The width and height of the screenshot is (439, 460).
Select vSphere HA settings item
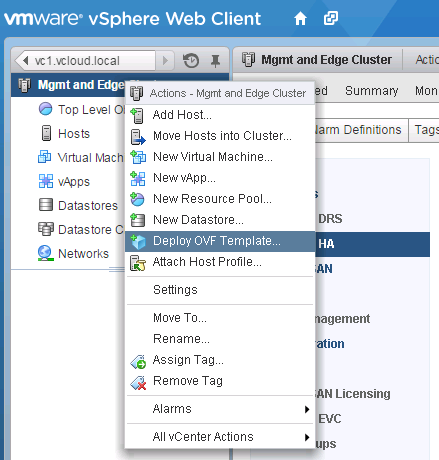(372, 244)
